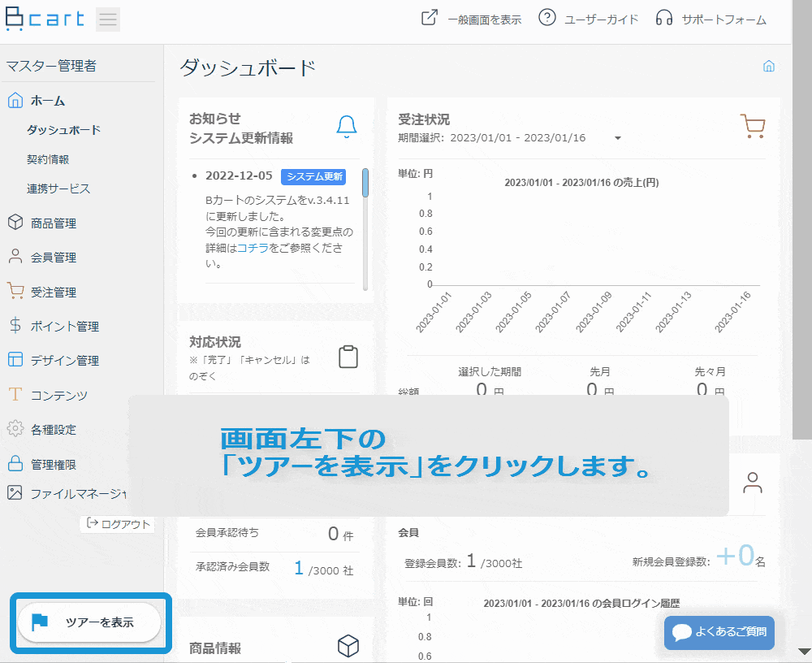The width and height of the screenshot is (812, 663).
Task: Click the ツアーを表示 button
Action: [x=89, y=622]
